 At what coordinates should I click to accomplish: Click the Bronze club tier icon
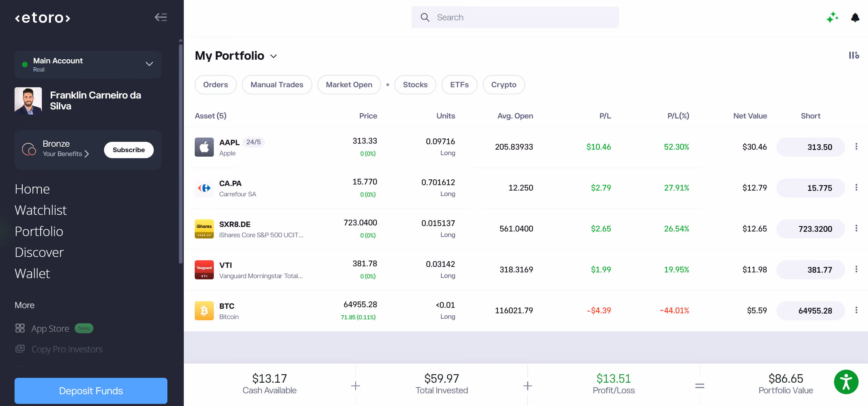click(x=29, y=149)
